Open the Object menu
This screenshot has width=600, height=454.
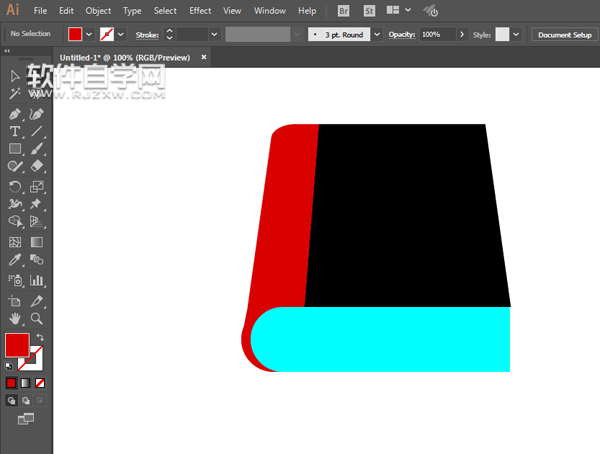point(98,11)
